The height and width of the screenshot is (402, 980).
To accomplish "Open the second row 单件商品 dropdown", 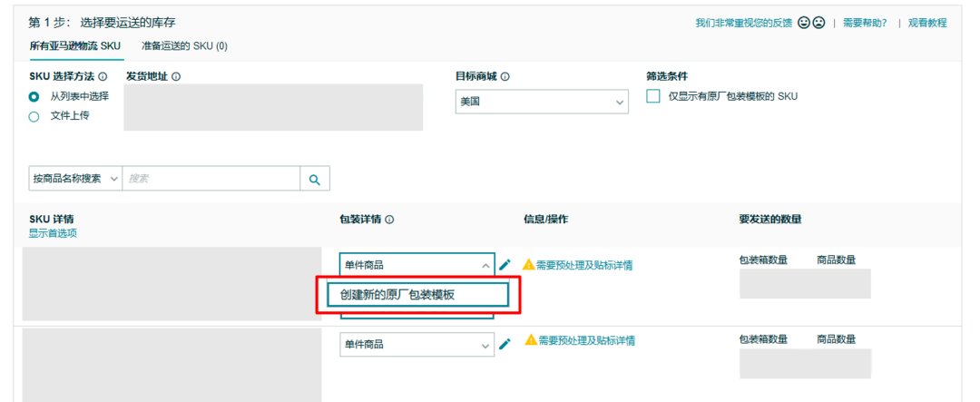I will click(x=416, y=345).
